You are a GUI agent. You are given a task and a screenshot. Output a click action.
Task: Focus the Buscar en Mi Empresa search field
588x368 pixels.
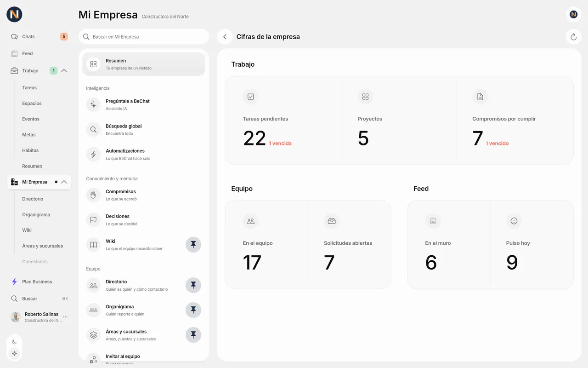coord(144,37)
